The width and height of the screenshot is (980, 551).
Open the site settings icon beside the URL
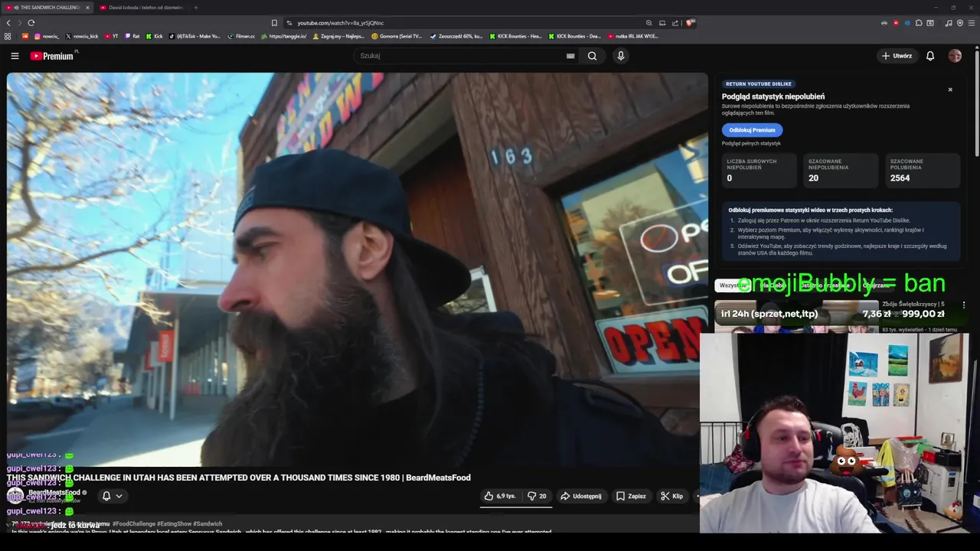[289, 23]
